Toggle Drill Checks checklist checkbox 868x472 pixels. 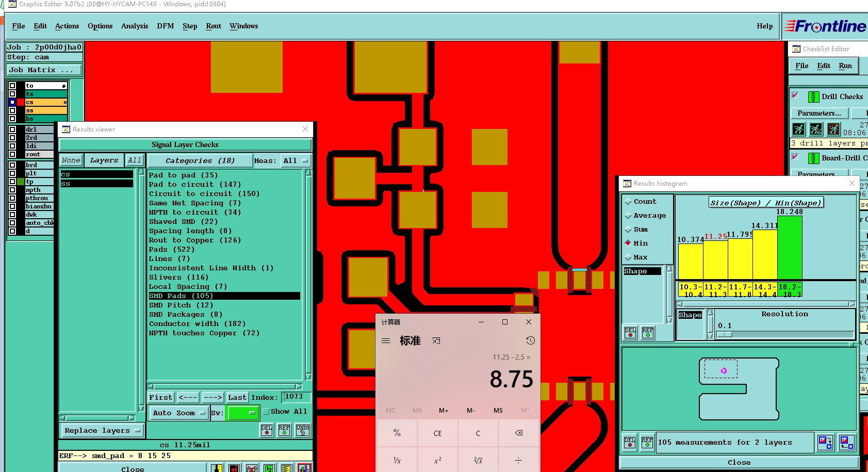795,95
